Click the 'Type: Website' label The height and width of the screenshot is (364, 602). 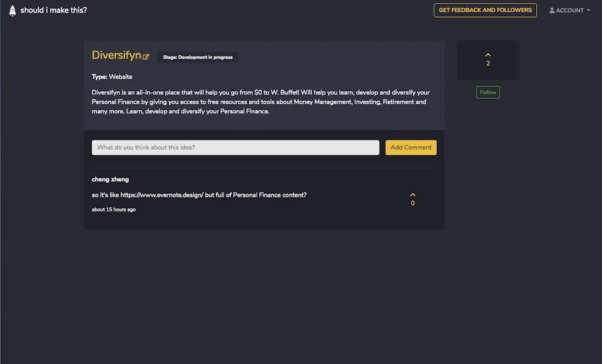click(112, 76)
